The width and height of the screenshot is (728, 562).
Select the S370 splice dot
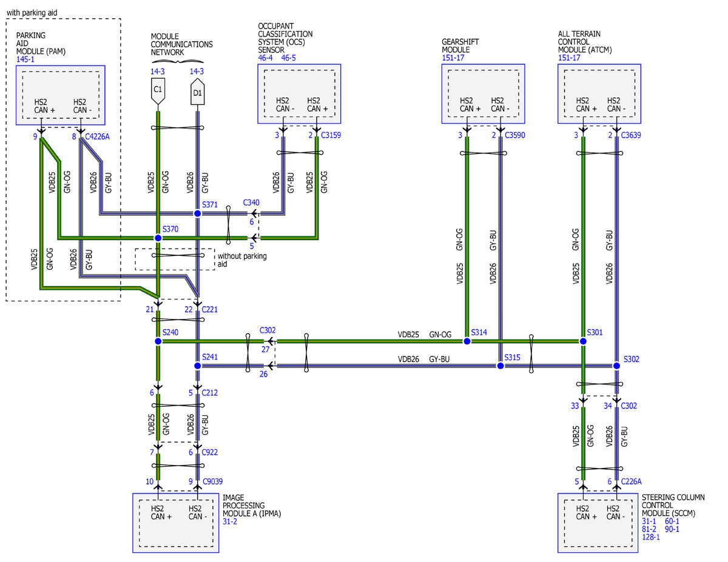[x=158, y=238]
